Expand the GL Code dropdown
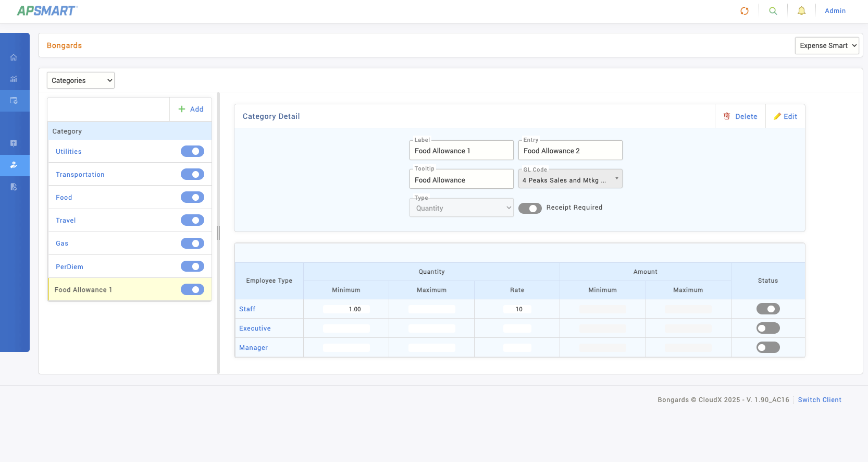 (570, 180)
